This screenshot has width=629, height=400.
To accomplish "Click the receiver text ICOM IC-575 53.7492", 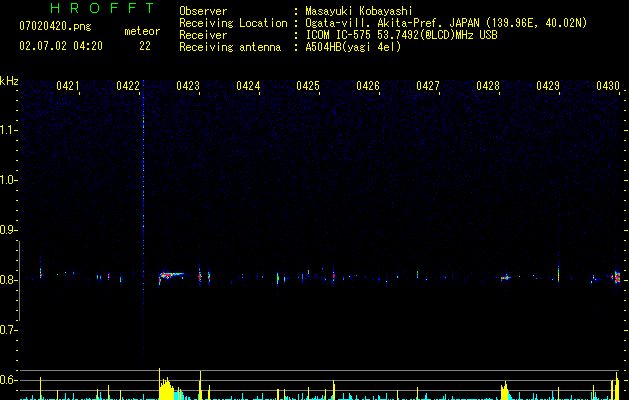I will [x=359, y=35].
